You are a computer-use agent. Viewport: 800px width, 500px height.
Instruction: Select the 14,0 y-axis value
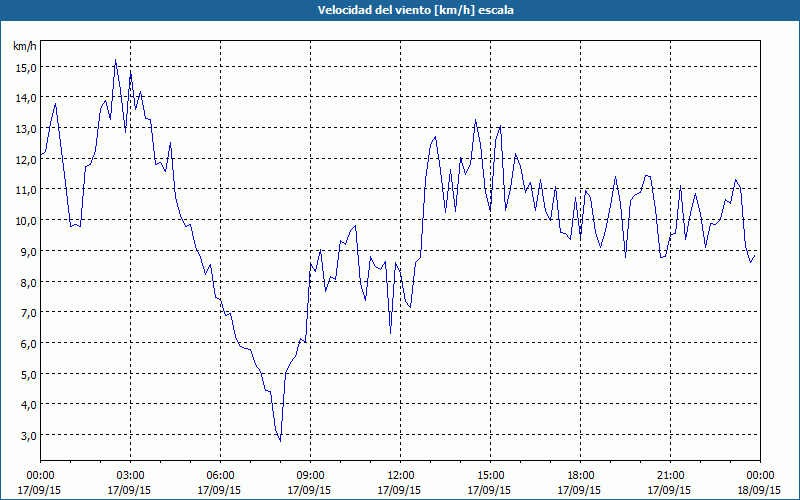(25, 98)
